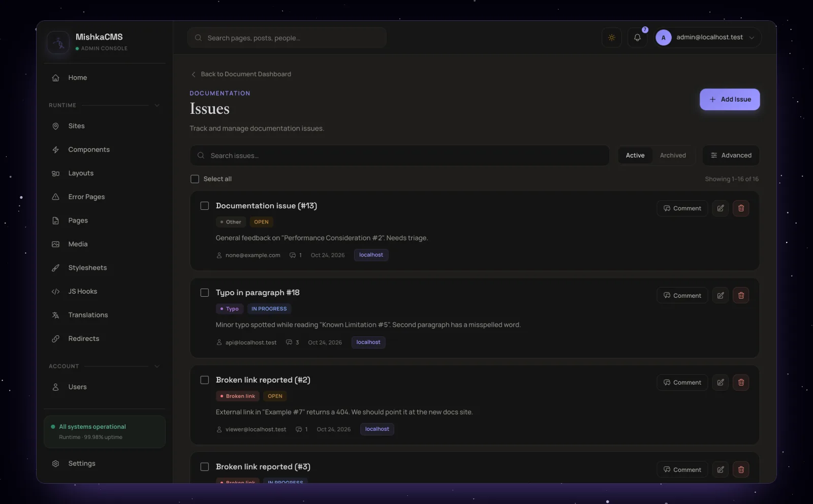This screenshot has width=813, height=504.
Task: Edit the Documentation issue (#13)
Action: [x=721, y=208]
